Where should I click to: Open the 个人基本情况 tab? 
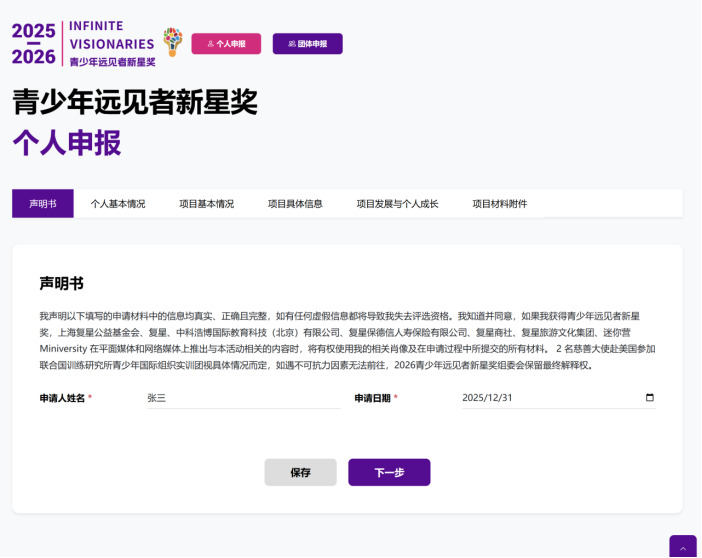tap(118, 204)
